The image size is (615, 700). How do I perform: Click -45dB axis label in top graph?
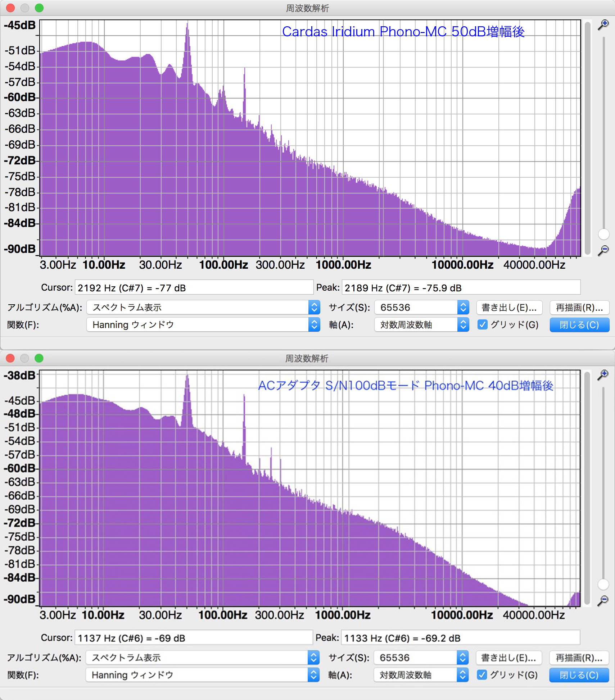(20, 25)
